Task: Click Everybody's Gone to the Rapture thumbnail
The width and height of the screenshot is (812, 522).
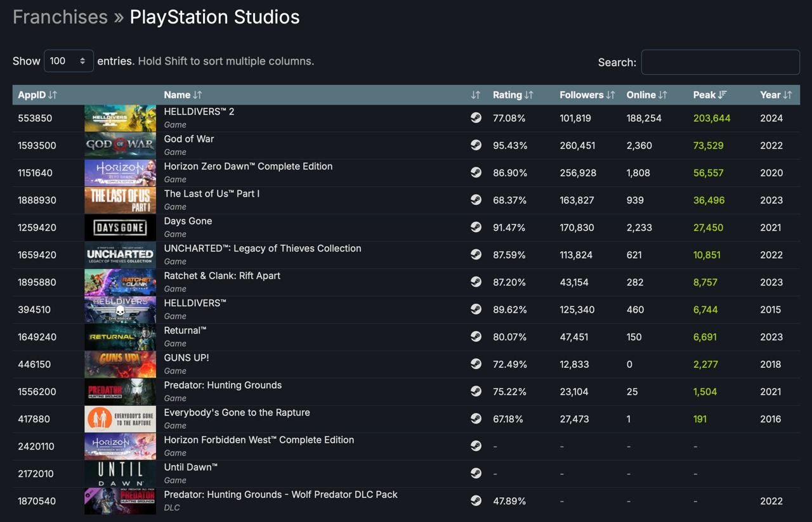Action: click(x=120, y=419)
